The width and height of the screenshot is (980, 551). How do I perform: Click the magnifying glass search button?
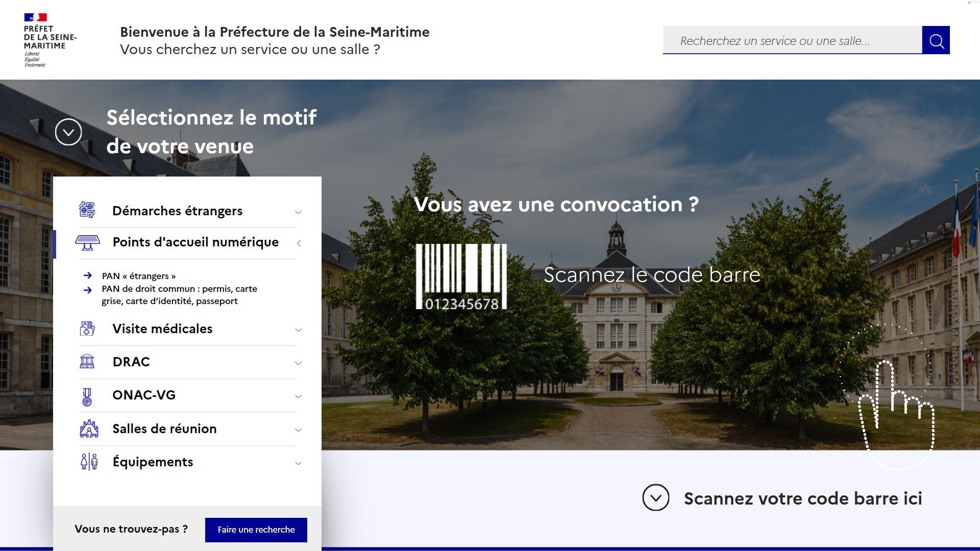click(936, 40)
